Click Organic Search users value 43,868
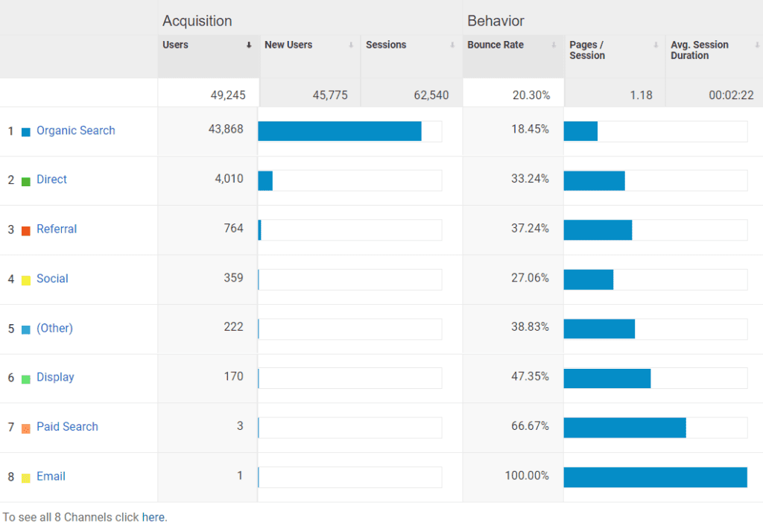 tap(226, 129)
